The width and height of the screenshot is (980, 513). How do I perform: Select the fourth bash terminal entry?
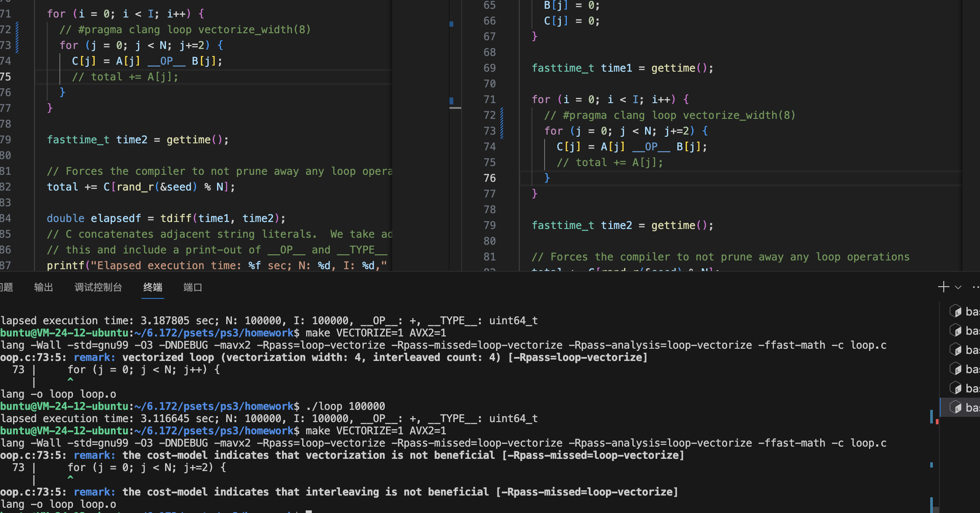964,369
